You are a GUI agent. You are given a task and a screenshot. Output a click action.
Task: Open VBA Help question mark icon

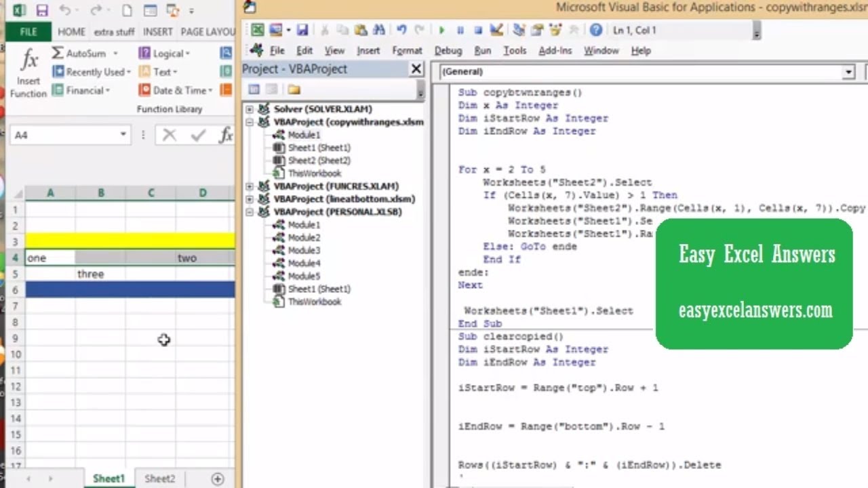click(x=596, y=30)
